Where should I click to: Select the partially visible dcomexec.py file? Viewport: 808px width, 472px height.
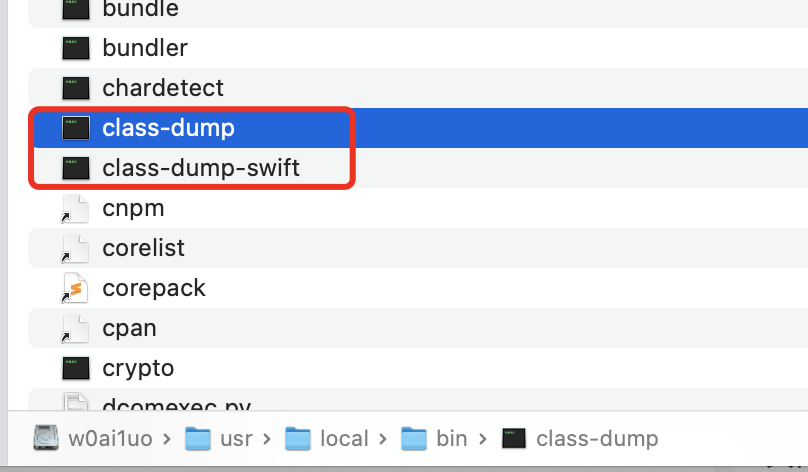click(176, 405)
